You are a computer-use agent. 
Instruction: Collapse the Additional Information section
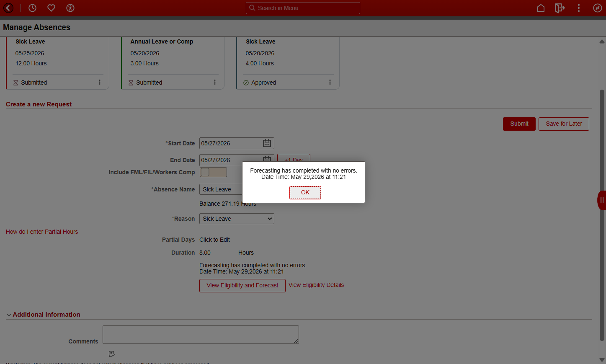(9, 315)
